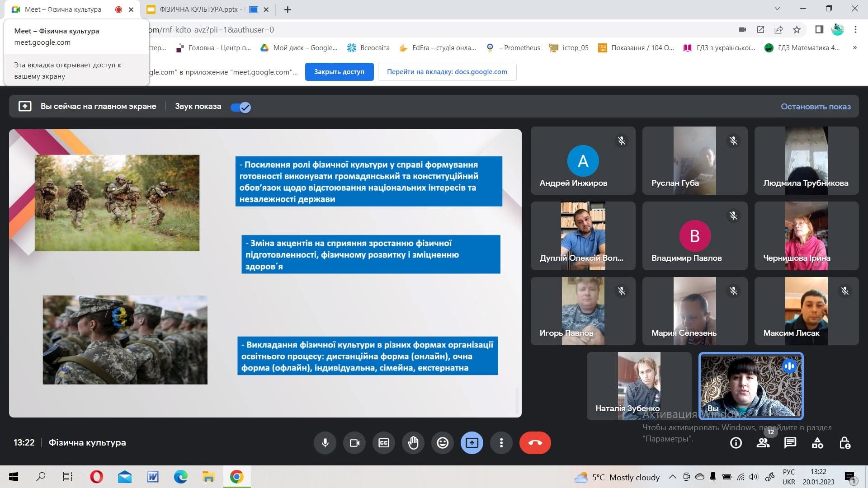Click camera permission icon in address bar
The image size is (868, 488).
click(742, 30)
